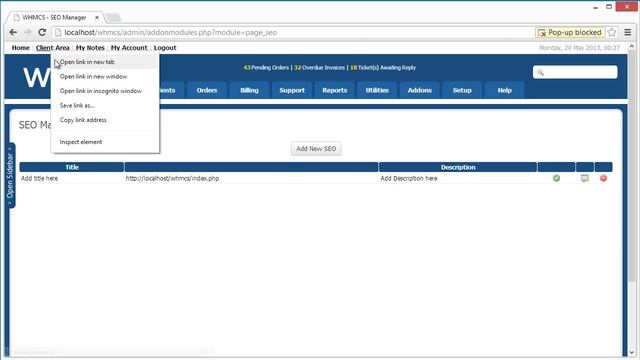This screenshot has height=360, width=640.
Task: Click the green active status icon
Action: click(556, 178)
